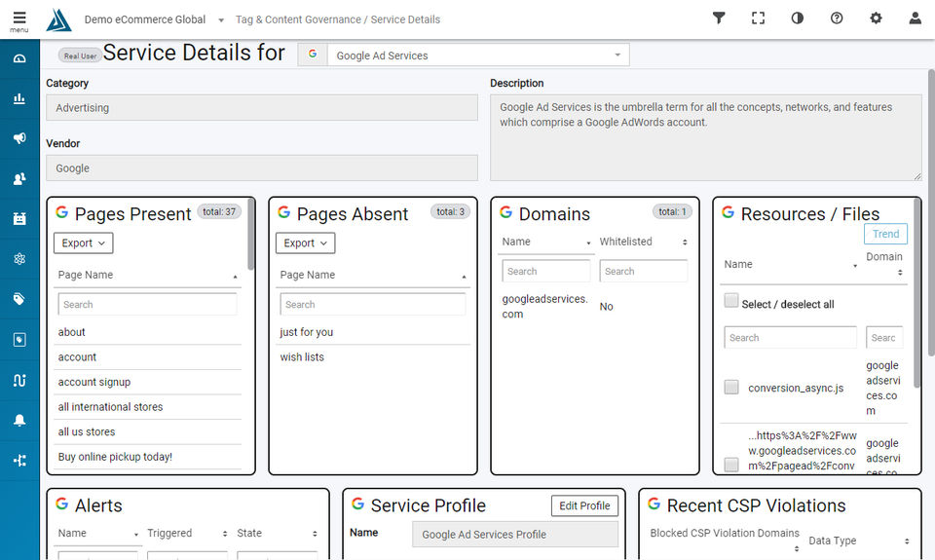The height and width of the screenshot is (560, 935).
Task: Enter fullscreen mode via header icon
Action: 758,19
